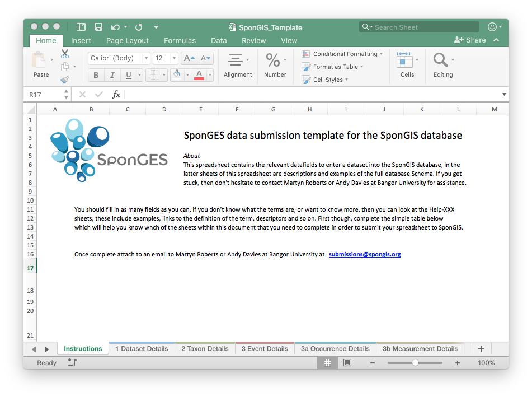532x397 pixels.
Task: Click the Number percent icon
Action: pos(273,60)
